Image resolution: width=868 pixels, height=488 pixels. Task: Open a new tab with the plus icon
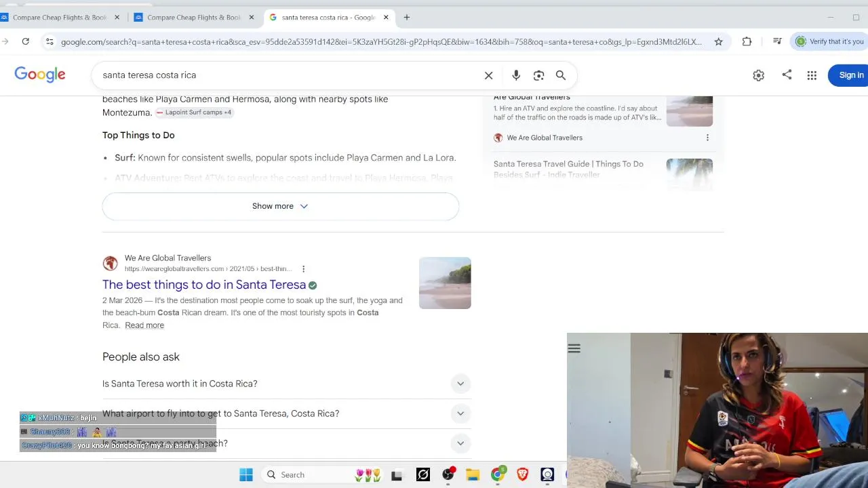pyautogui.click(x=407, y=18)
